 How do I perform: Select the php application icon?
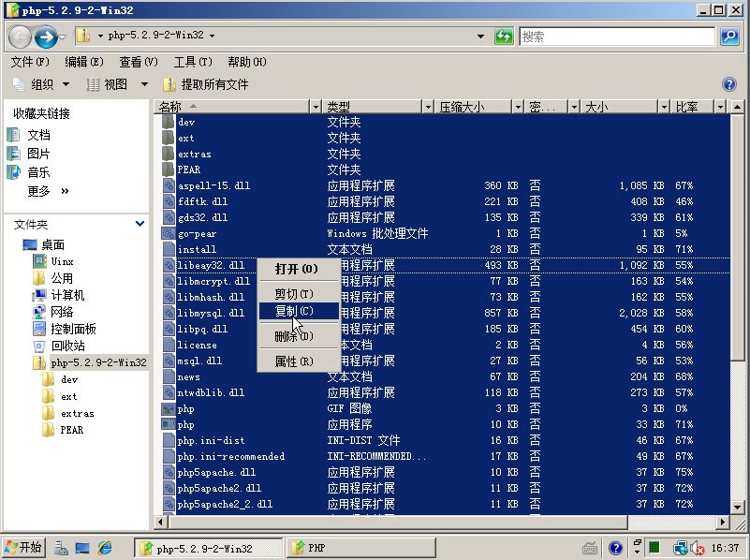point(169,424)
